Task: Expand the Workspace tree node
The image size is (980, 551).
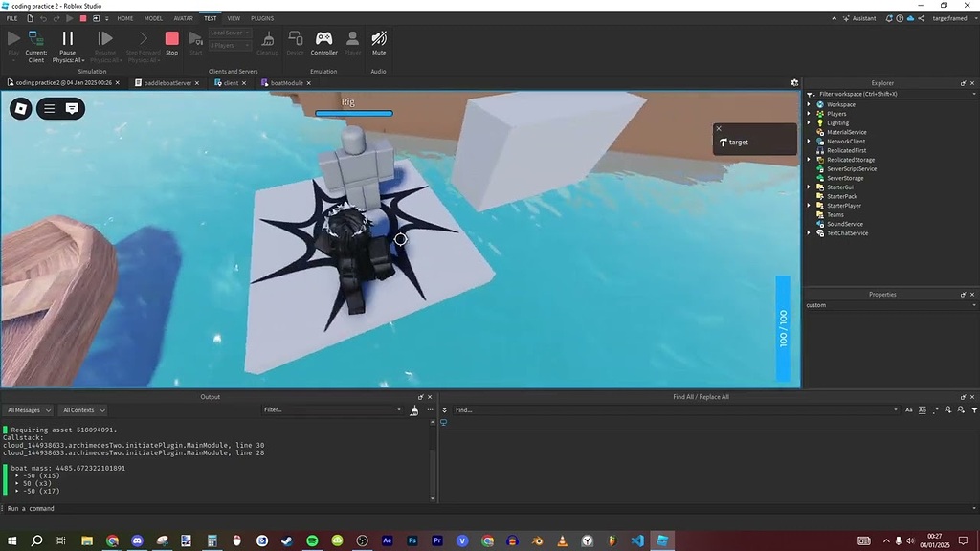Action: tap(809, 104)
